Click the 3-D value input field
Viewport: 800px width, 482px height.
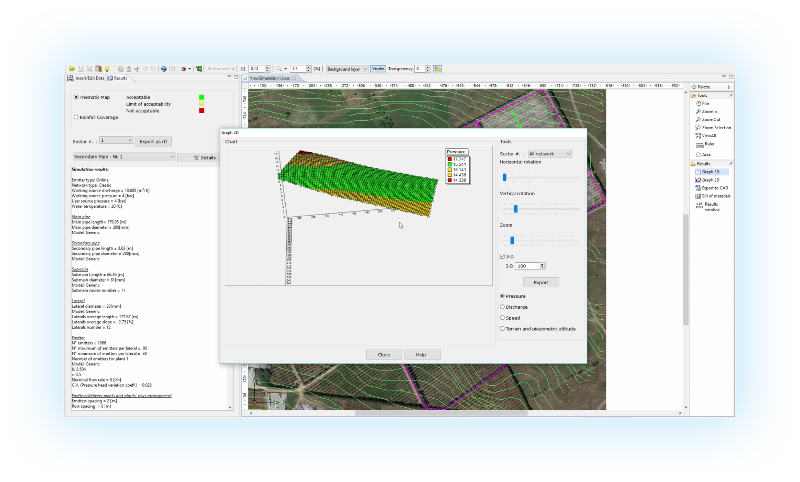pyautogui.click(x=529, y=266)
